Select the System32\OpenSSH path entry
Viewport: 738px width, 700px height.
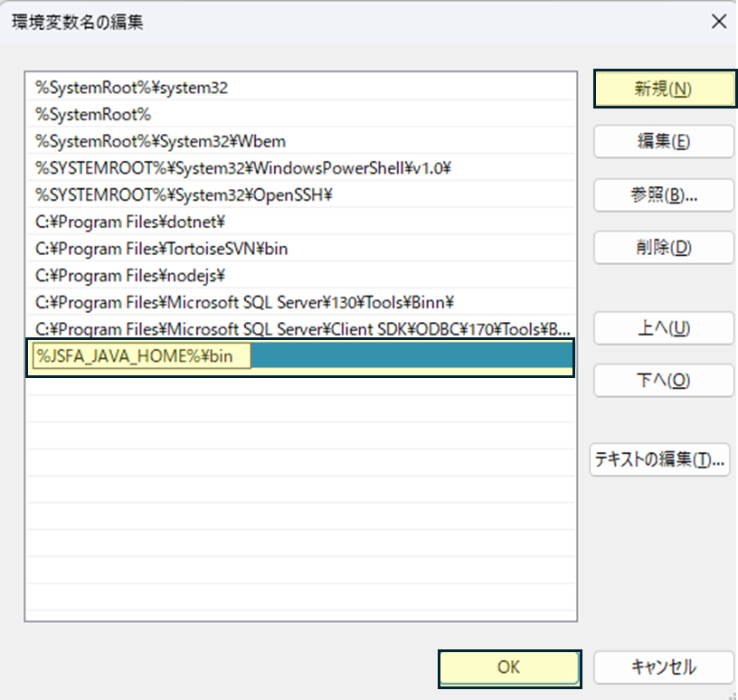(184, 195)
